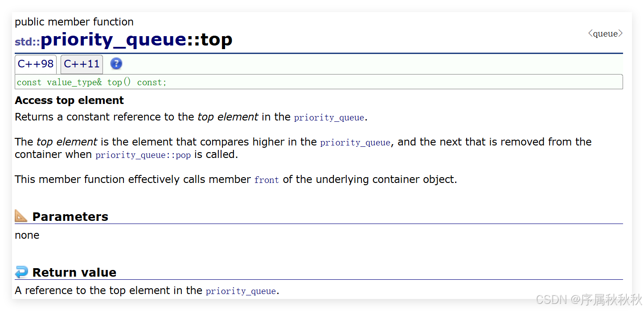Open priority_queue link after 'compares higher in the'
644x311 pixels.
tap(355, 143)
